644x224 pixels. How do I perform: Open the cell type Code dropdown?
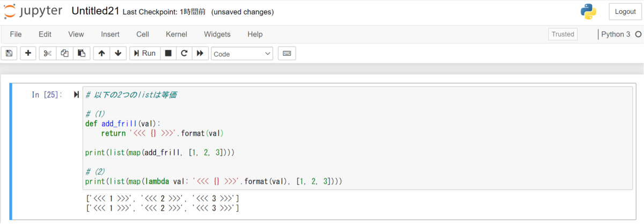242,54
